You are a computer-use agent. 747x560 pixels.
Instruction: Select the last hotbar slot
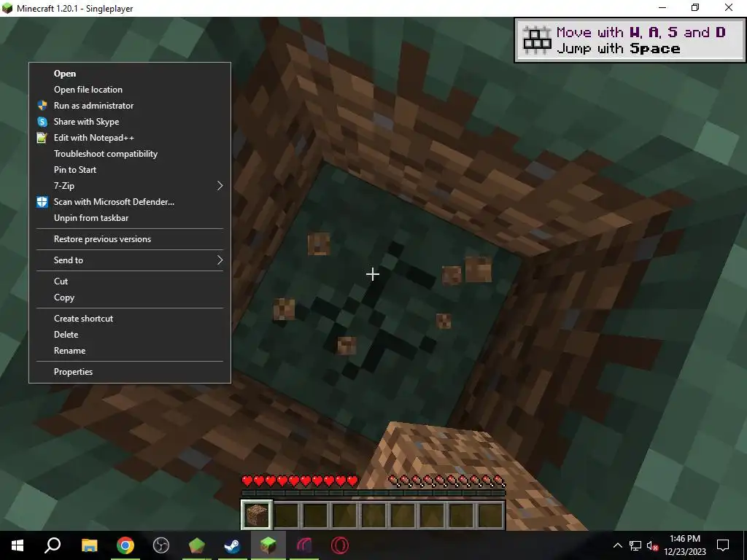tap(490, 514)
